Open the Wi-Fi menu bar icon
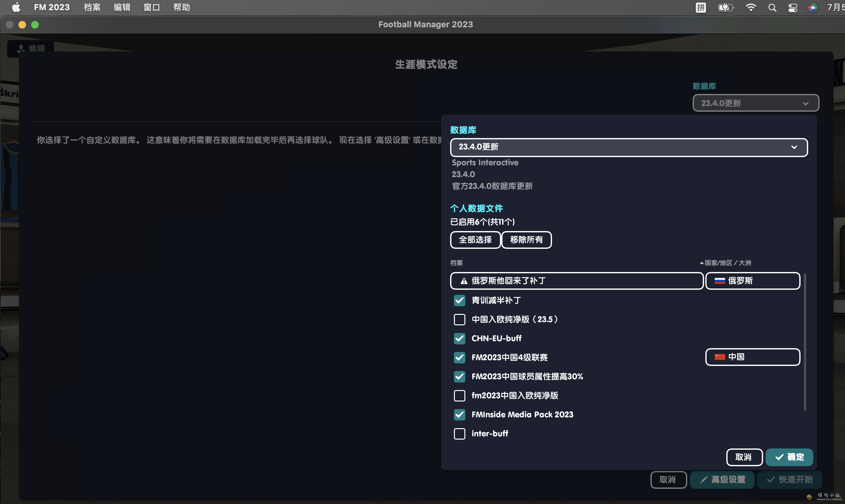Image resolution: width=845 pixels, height=504 pixels. point(751,8)
